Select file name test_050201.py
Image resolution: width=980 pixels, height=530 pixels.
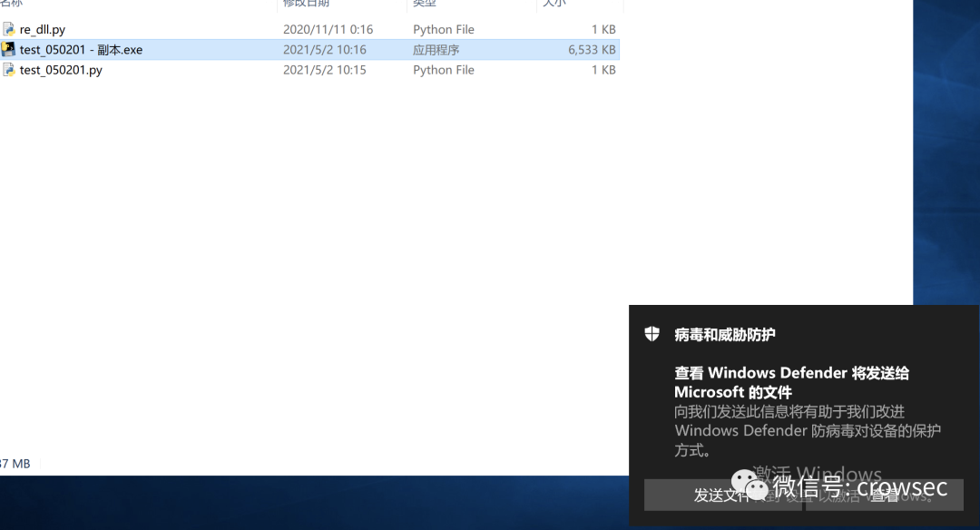(x=62, y=70)
